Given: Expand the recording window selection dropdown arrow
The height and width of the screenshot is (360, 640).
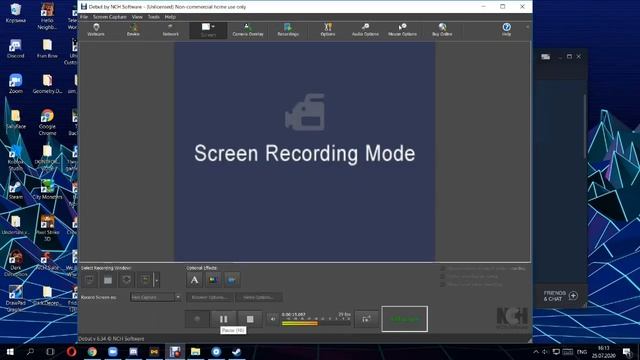Looking at the screenshot, I should 156,280.
